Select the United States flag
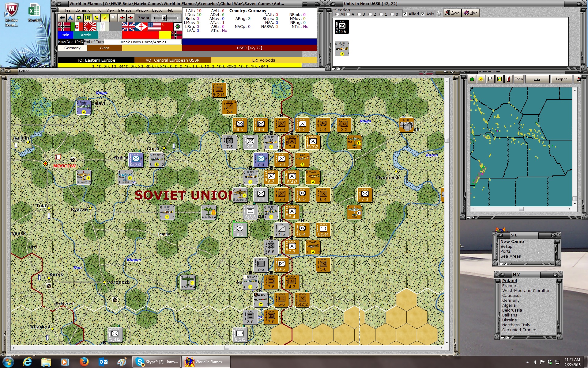This screenshot has width=588, height=368. point(154,27)
